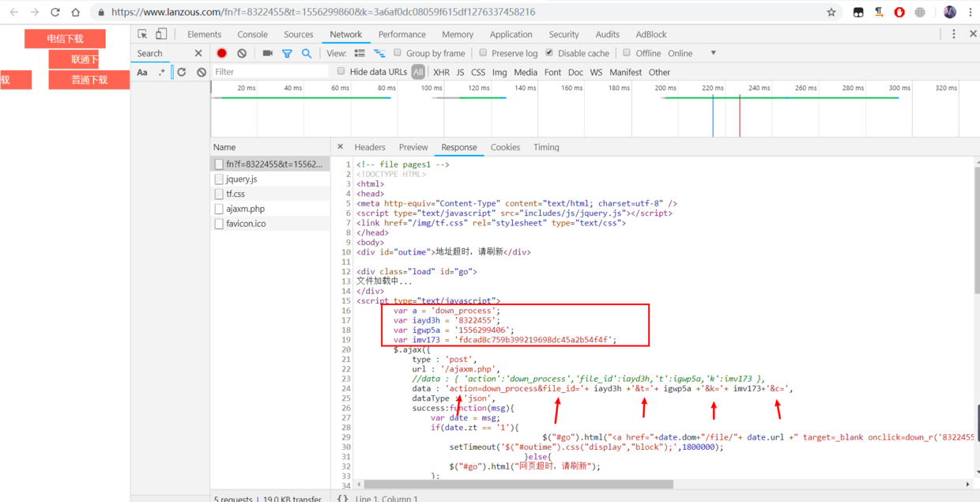Show the Cookies tab of the request
This screenshot has width=980, height=502.
click(x=505, y=147)
